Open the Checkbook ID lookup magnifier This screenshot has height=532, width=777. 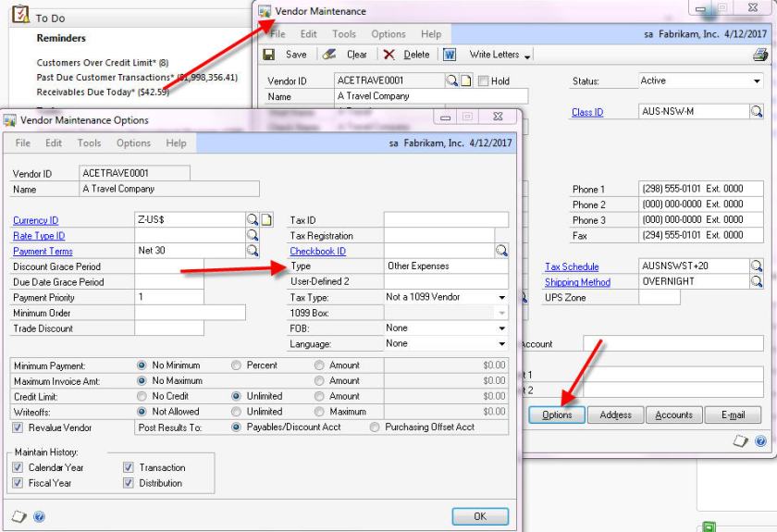click(501, 251)
